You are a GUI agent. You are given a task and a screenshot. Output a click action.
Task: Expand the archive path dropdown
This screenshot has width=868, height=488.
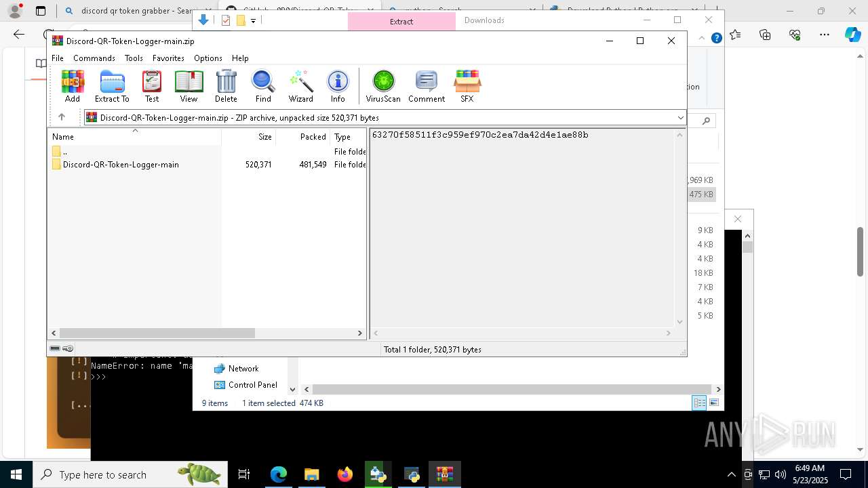(680, 118)
